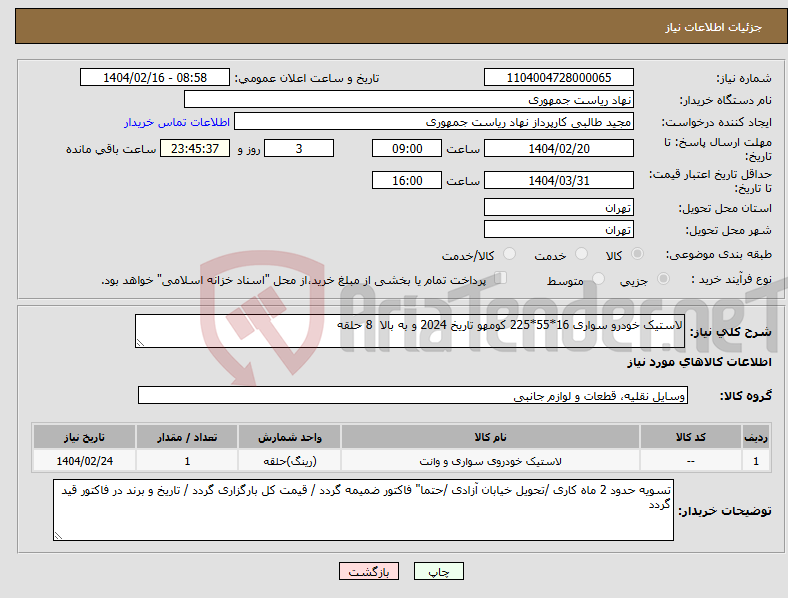This screenshot has height=598, width=788.
Task: Click the quantity cell showing 1
Action: click(187, 461)
